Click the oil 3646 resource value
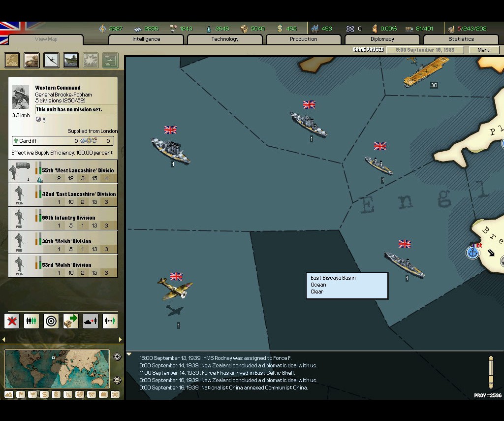The image size is (504, 421). pos(222,29)
